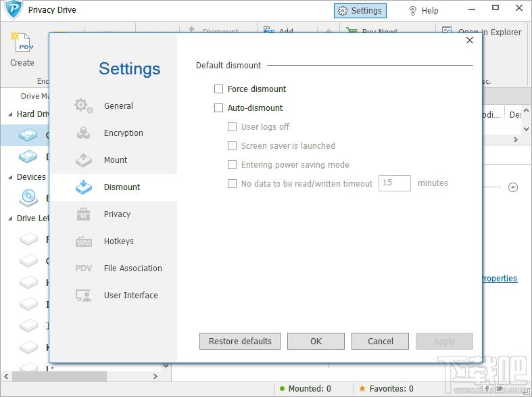Click the User Interface monitor icon
The width and height of the screenshot is (532, 397).
[x=83, y=296]
